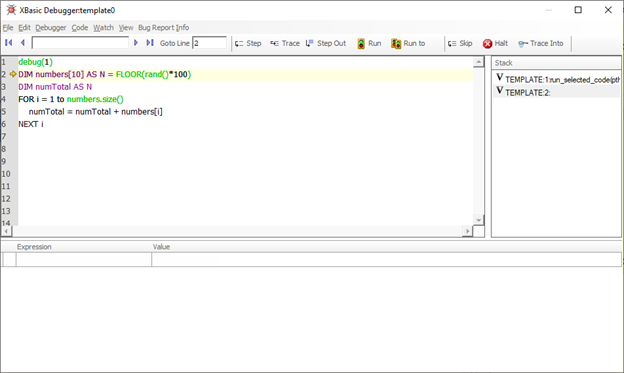Click the Goto Line number field
The image size is (624, 373).
(209, 43)
